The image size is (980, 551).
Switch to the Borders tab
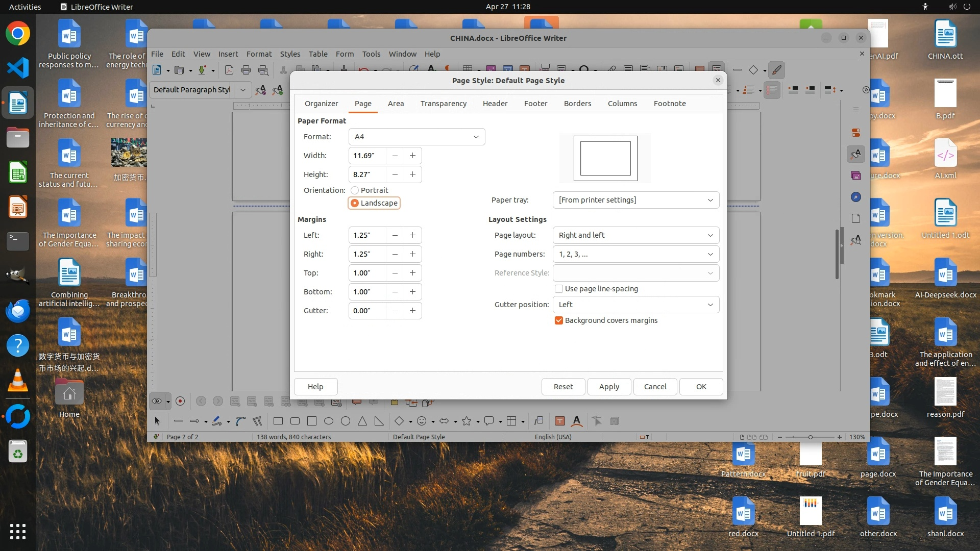577,104
